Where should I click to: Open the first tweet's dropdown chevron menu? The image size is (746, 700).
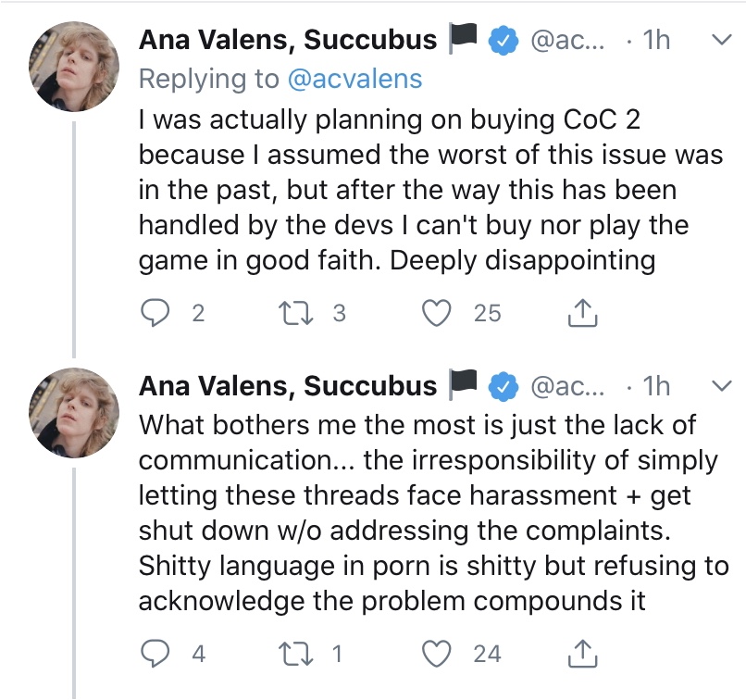[719, 40]
